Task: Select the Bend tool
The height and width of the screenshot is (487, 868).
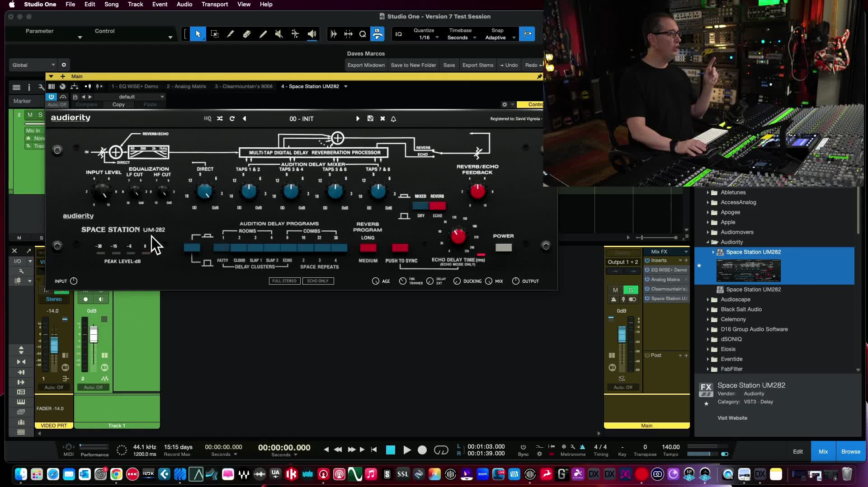Action: click(295, 34)
